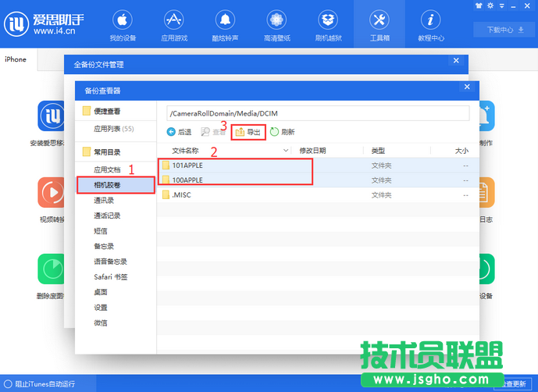Image resolution: width=538 pixels, height=392 pixels.
Task: Click the green device tool icon at right
Action: tap(487, 269)
